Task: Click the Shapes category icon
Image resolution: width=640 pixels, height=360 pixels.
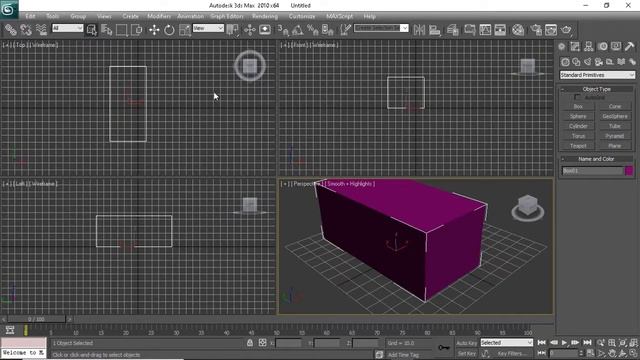Action: click(576, 62)
